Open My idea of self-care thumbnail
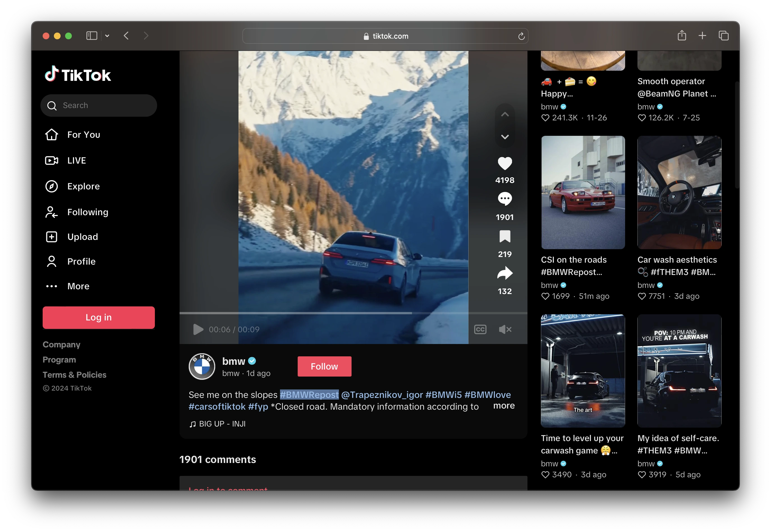The height and width of the screenshot is (532, 771). click(679, 371)
